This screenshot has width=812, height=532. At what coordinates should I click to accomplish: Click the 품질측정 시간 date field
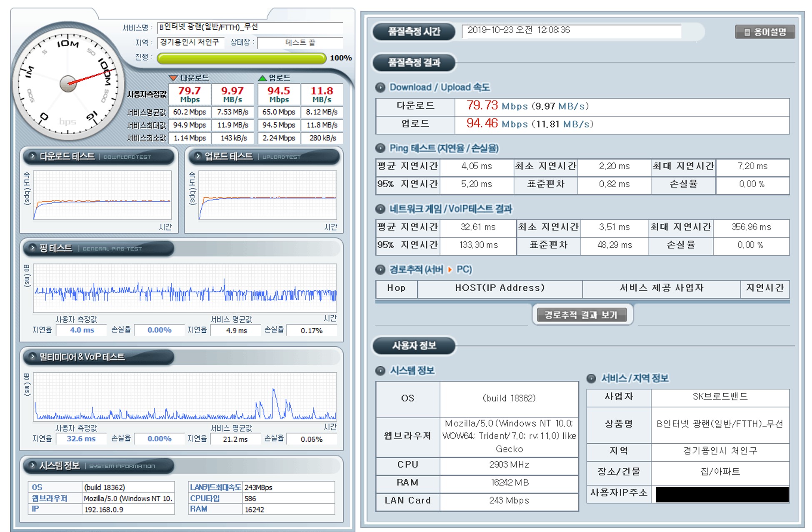click(571, 31)
